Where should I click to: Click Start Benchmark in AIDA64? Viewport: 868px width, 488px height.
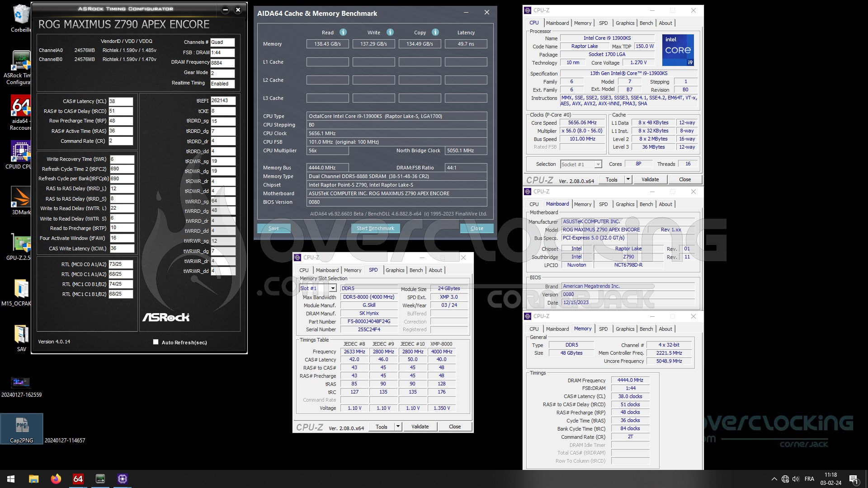[375, 228]
